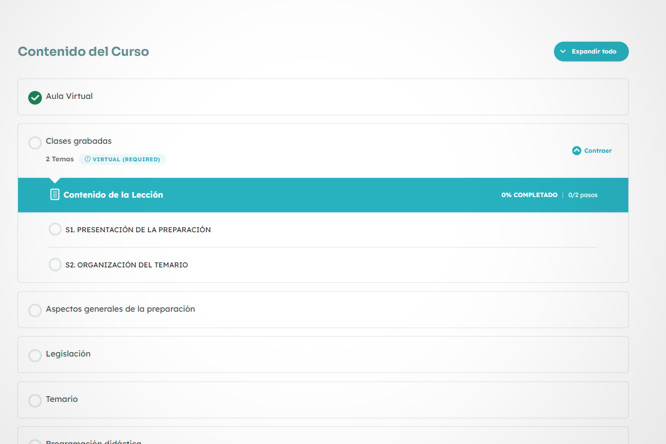The height and width of the screenshot is (444, 666).
Task: Open the Temario section
Action: (62, 399)
